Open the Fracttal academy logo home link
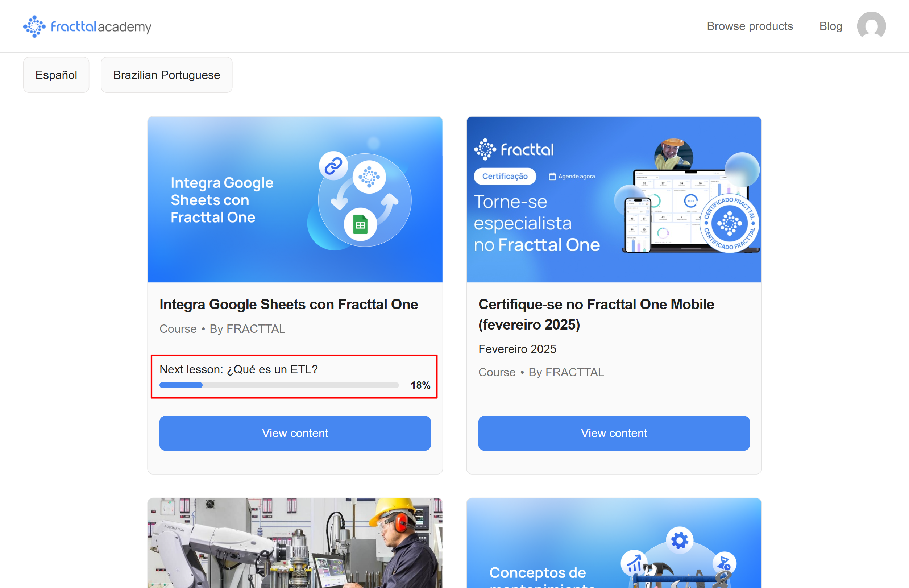This screenshot has height=588, width=909. click(87, 26)
